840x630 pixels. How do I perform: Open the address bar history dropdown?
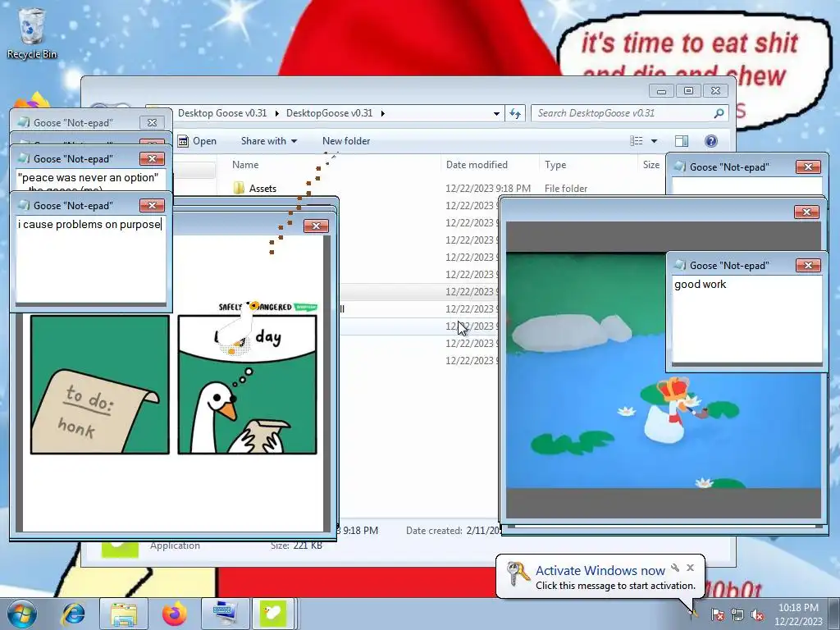pos(496,113)
